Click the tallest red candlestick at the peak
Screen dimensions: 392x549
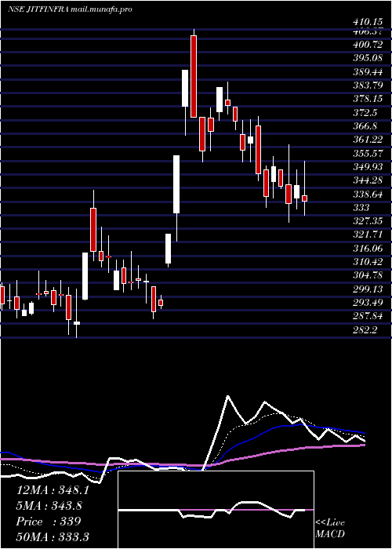point(194,76)
